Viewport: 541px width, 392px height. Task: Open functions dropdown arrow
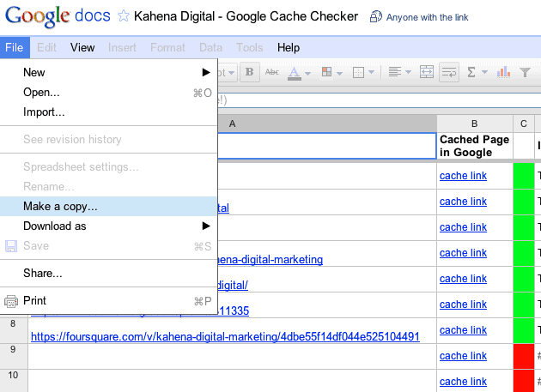coord(484,72)
